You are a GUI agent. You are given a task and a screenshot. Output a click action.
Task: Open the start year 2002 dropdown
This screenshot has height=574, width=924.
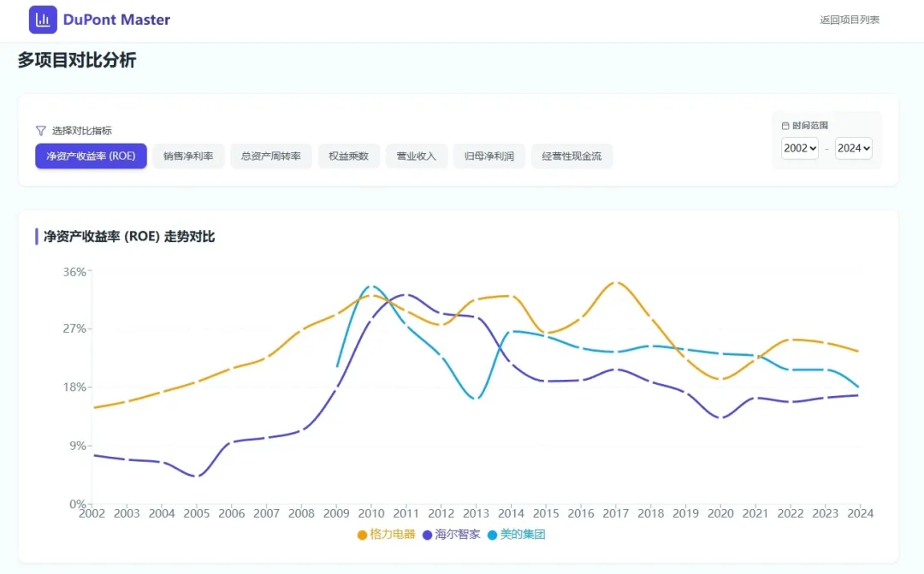tap(800, 149)
